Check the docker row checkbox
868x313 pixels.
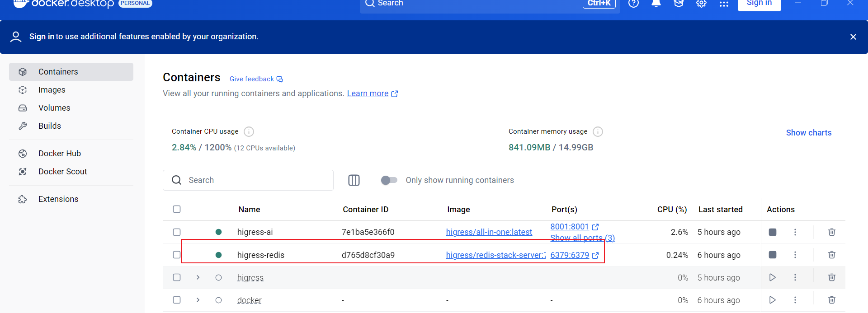177,300
